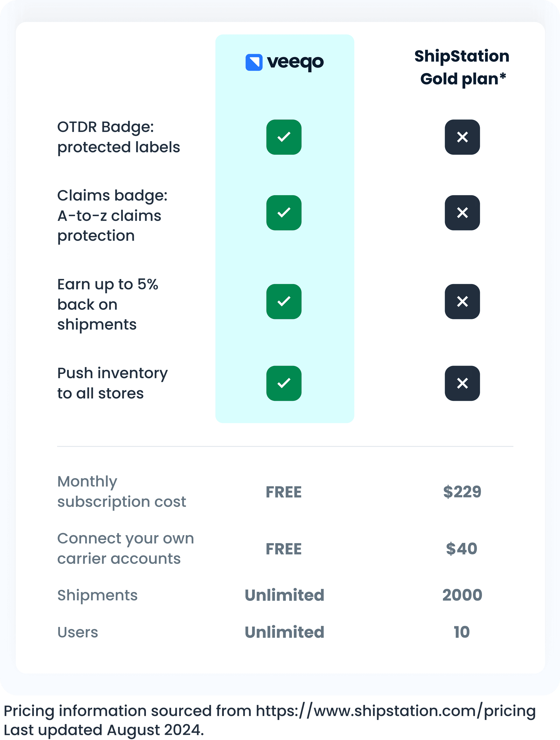This screenshot has height=740, width=560.
Task: Click the 2000 shipments limit value
Action: tap(462, 595)
